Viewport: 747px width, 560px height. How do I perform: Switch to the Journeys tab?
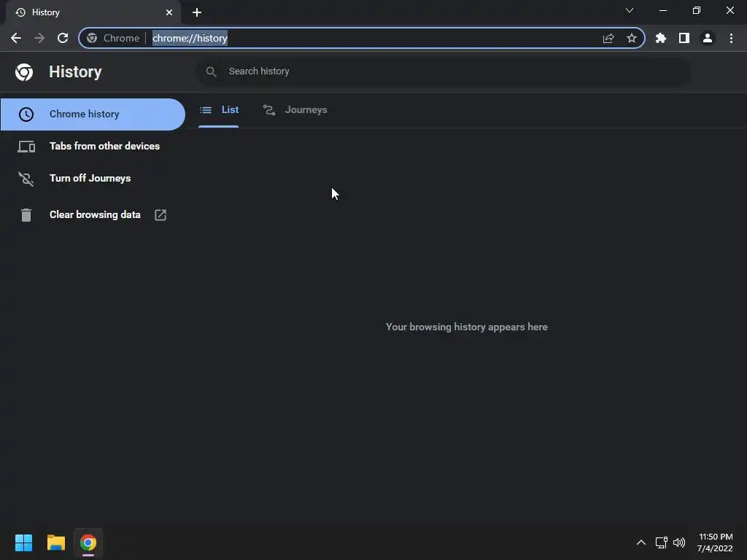(295, 110)
